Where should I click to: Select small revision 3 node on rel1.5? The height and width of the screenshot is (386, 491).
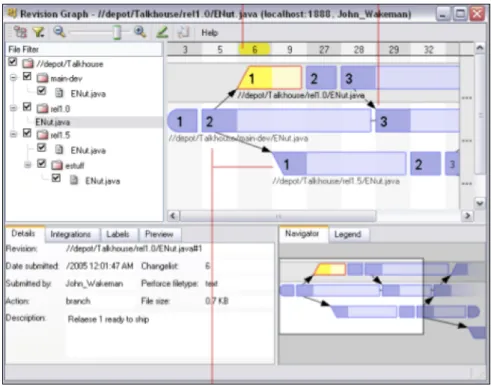point(452,163)
